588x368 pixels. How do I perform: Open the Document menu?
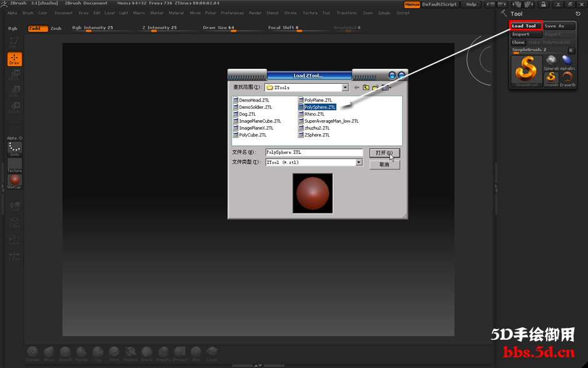click(63, 13)
